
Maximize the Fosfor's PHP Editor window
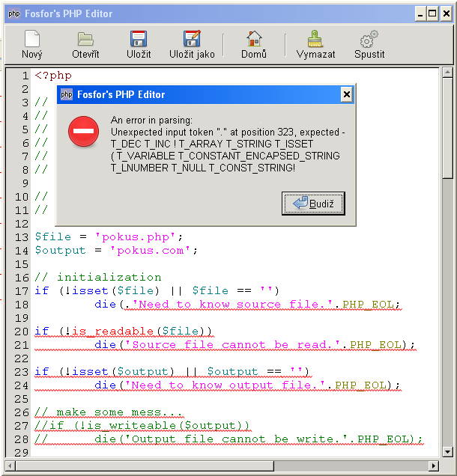[432, 14]
